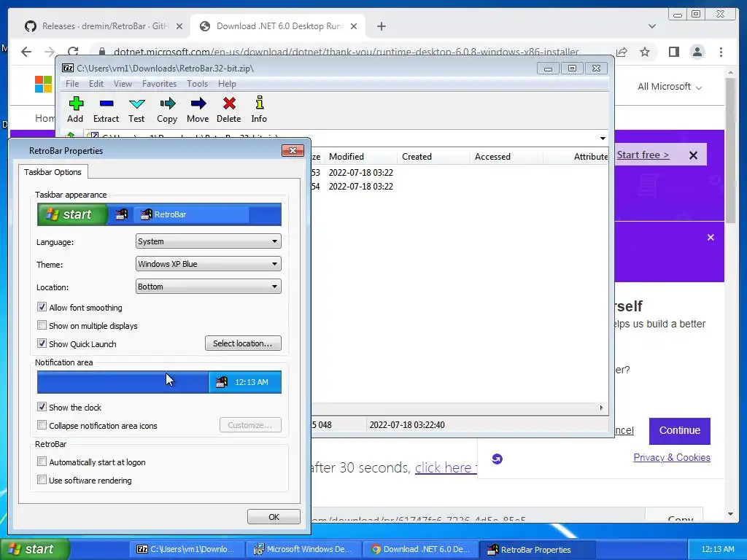
Task: Click the view site information lock icon
Action: coord(101,52)
